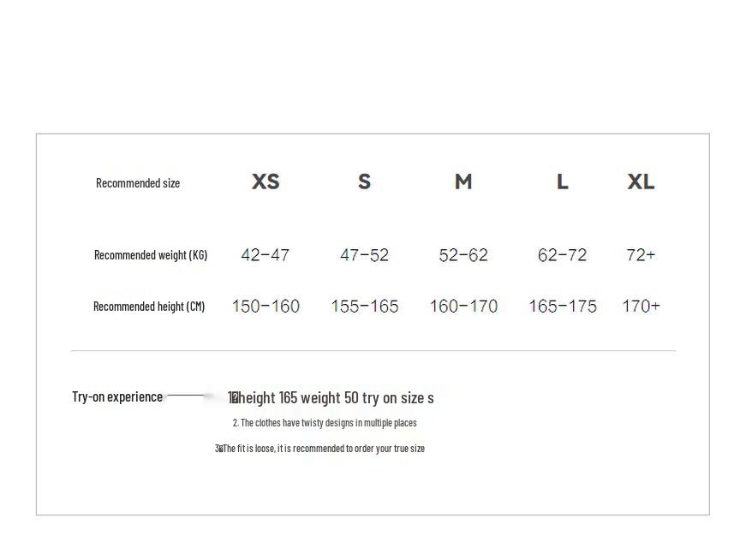Click the 170+ height value

coord(641,307)
